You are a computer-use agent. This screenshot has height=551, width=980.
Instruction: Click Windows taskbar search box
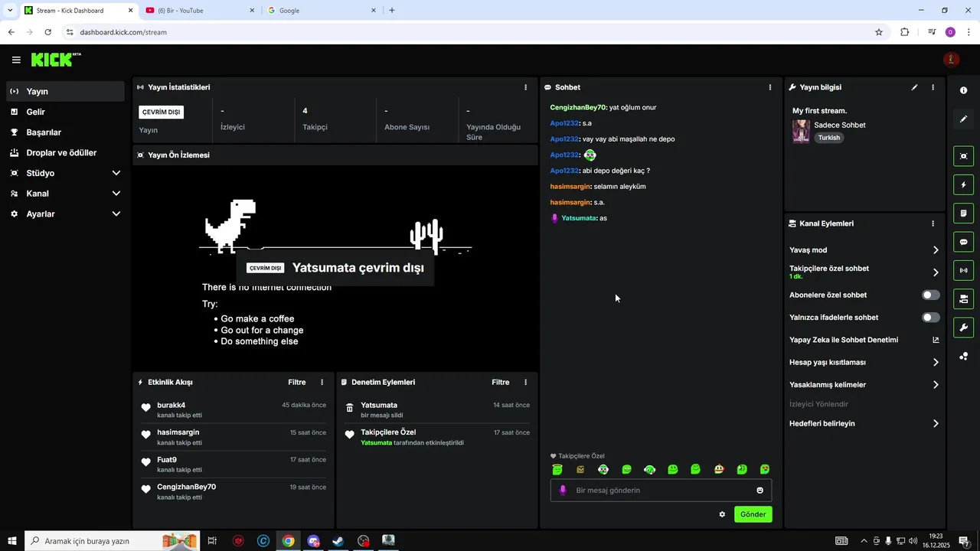[113, 541]
